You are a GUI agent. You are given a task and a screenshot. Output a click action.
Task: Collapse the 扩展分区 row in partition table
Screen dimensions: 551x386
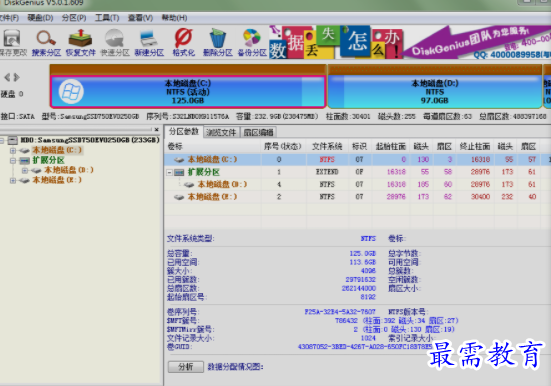click(169, 172)
